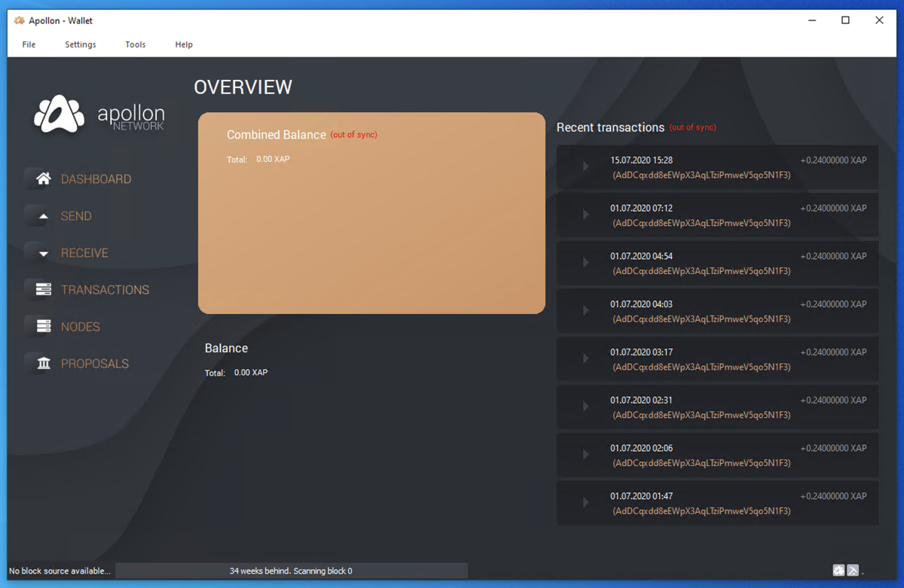Minimize the Apollon Wallet window
This screenshot has height=588, width=904.
coord(811,20)
